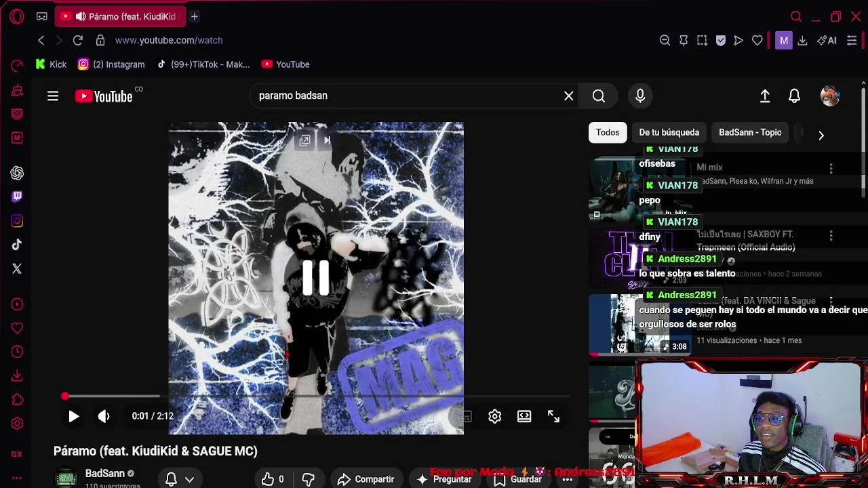The width and height of the screenshot is (868, 488).
Task: Take a snapshot with the toolbar capture icon
Action: click(702, 41)
